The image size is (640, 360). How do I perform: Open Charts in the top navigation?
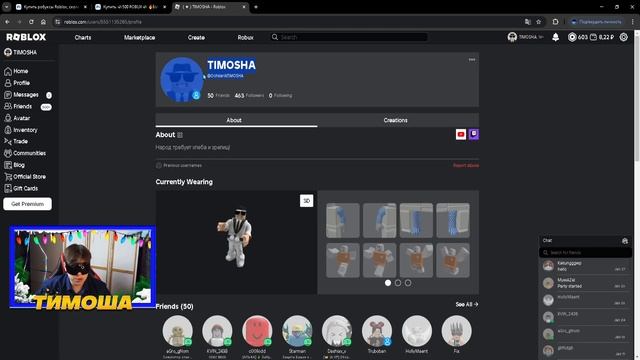83,38
